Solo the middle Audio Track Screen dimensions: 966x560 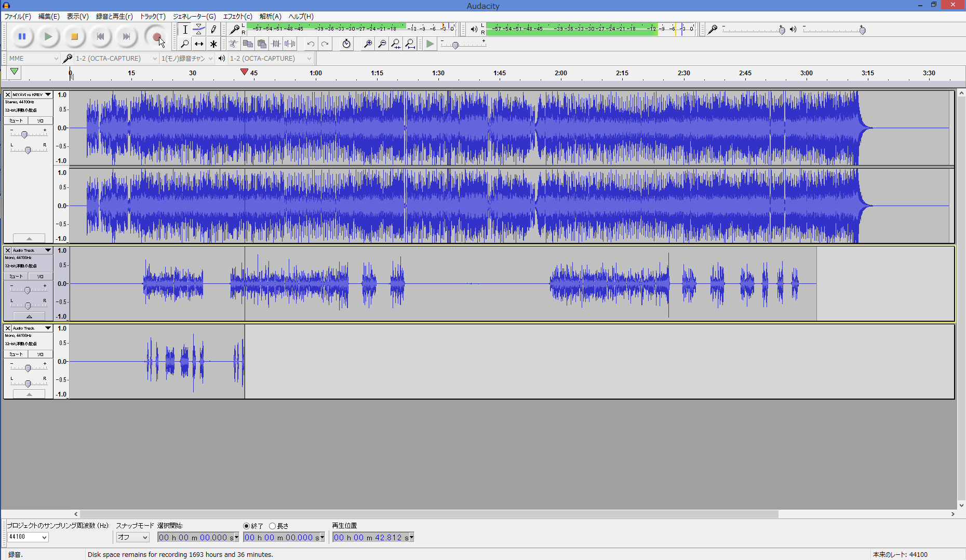(x=40, y=276)
